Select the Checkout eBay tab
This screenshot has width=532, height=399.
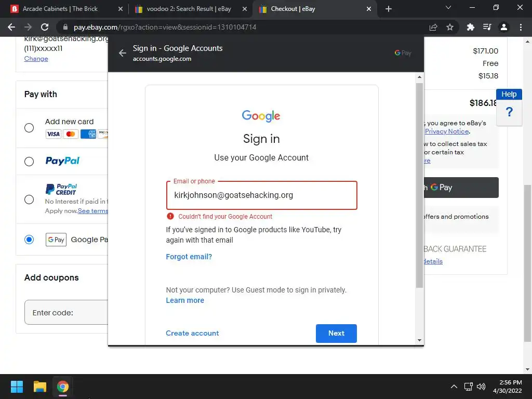point(293,9)
